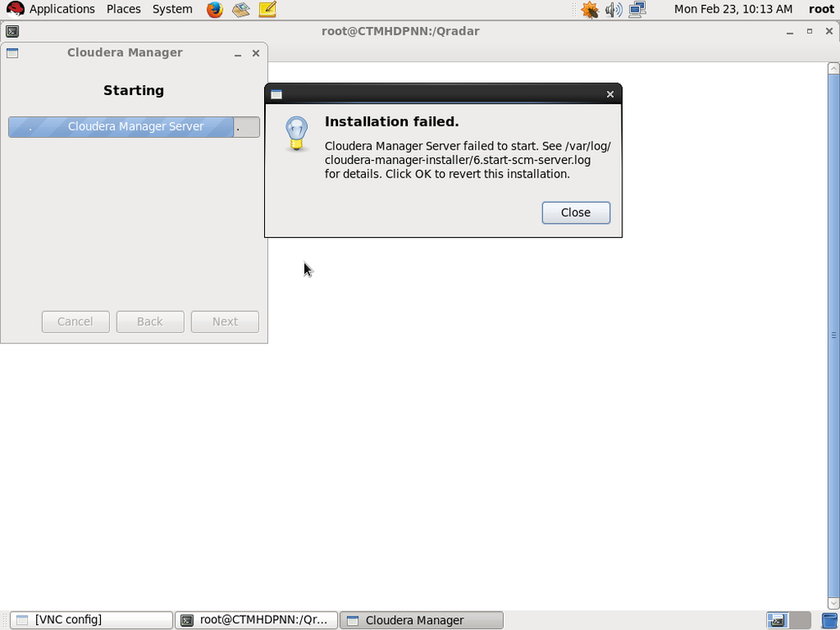Open the Places menu
840x630 pixels.
[124, 9]
